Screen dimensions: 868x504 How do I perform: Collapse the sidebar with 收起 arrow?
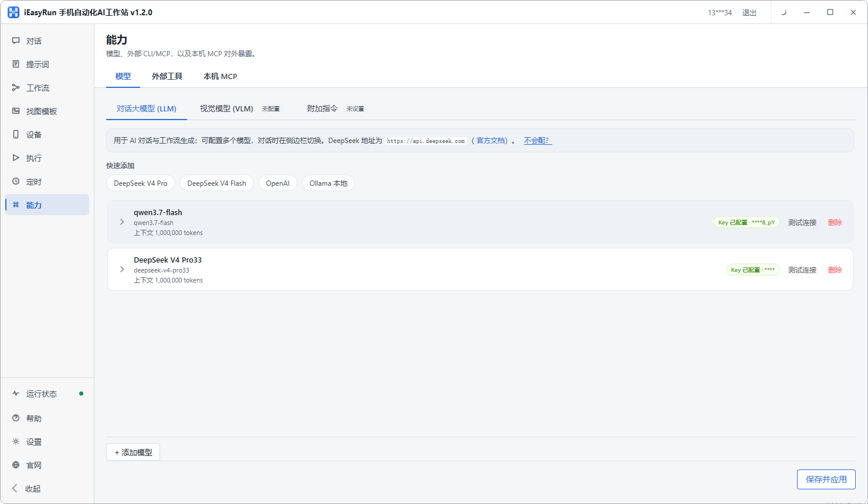pyautogui.click(x=15, y=489)
